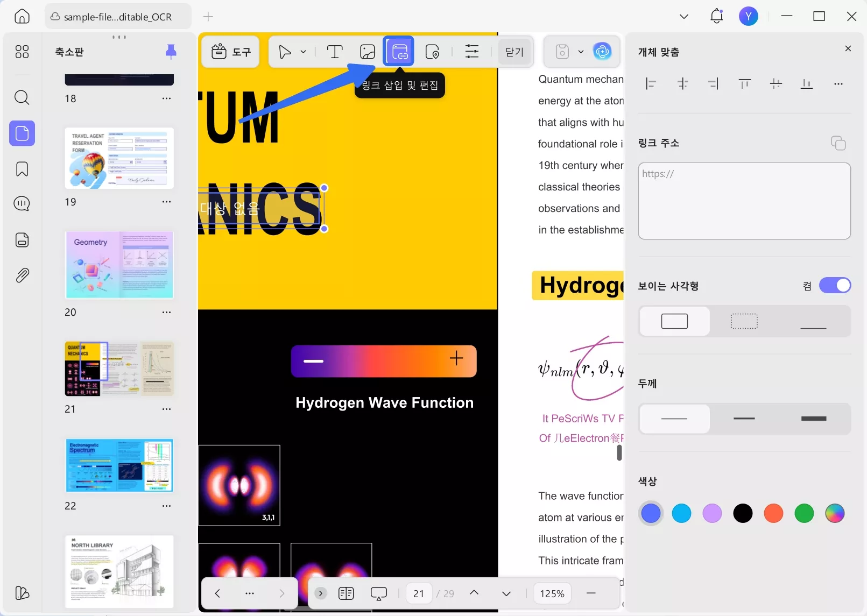Select the text edit tool (T)

pyautogui.click(x=335, y=52)
